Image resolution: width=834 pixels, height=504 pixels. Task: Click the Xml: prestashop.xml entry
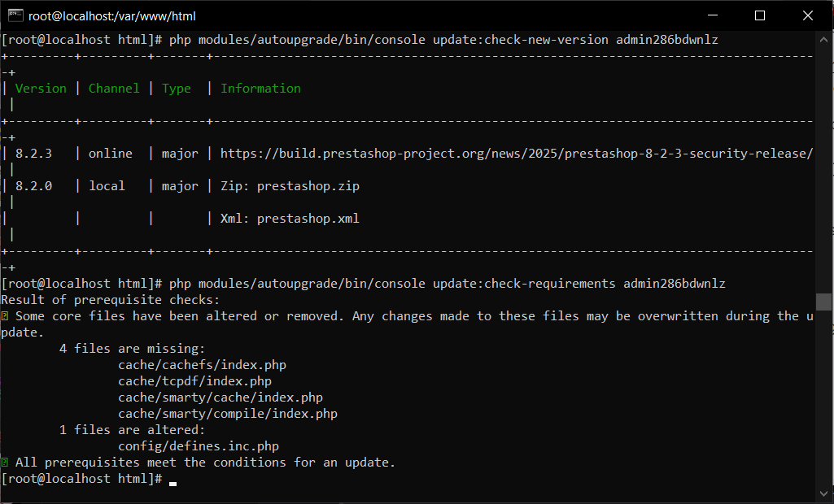click(x=289, y=218)
